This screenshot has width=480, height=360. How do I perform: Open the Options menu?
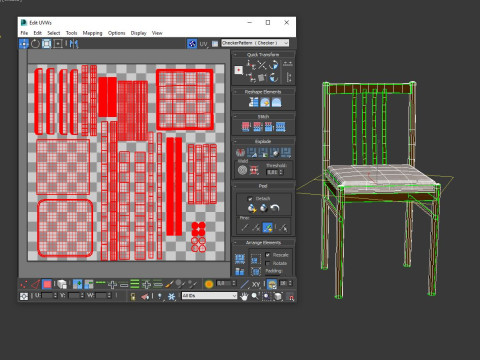tap(116, 33)
